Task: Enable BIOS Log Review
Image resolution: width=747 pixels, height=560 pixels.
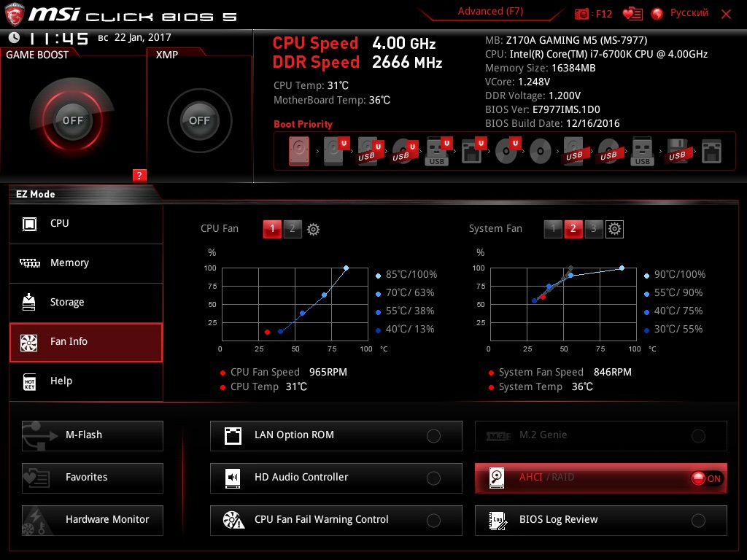Action: pyautogui.click(x=601, y=520)
